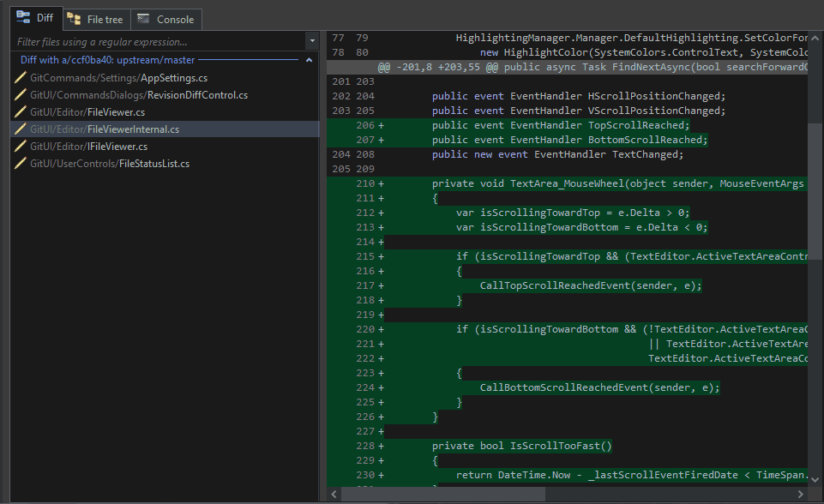Viewport: 824px width, 504px height.
Task: Click pencil icon beside FileViewer.cs
Action: click(x=21, y=112)
